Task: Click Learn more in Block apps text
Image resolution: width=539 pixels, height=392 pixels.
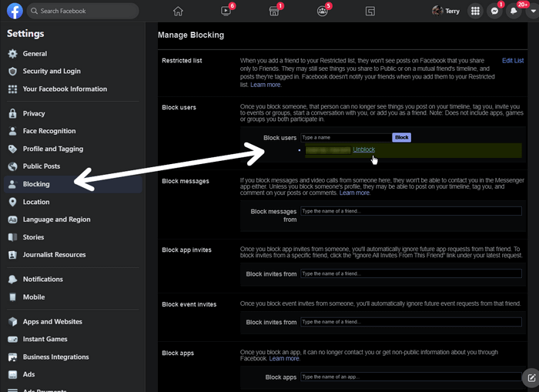Action: click(x=284, y=358)
